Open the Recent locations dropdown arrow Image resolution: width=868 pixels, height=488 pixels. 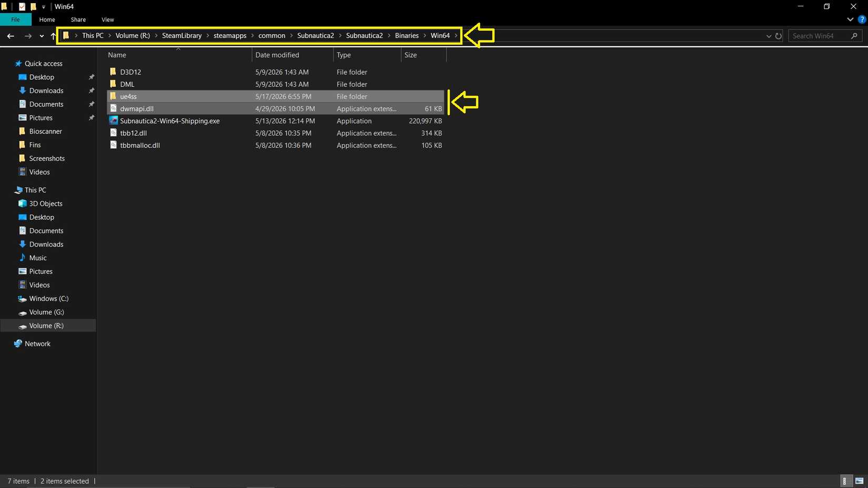point(42,36)
